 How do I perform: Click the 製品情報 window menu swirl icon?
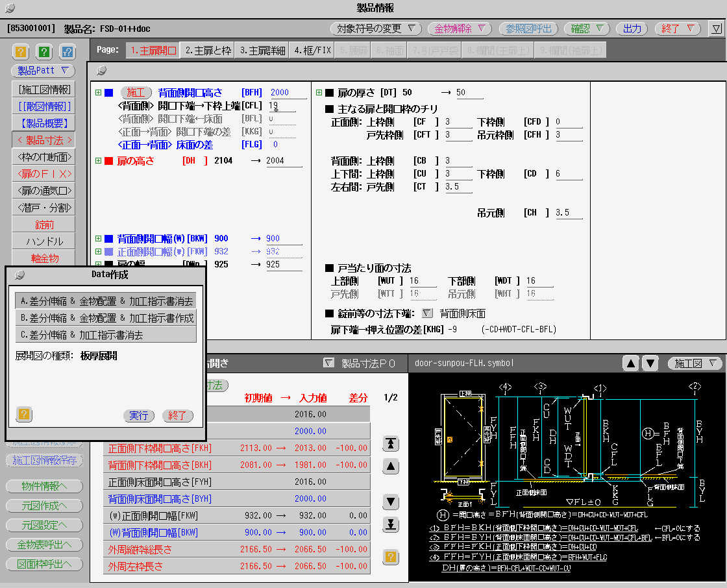click(x=10, y=8)
